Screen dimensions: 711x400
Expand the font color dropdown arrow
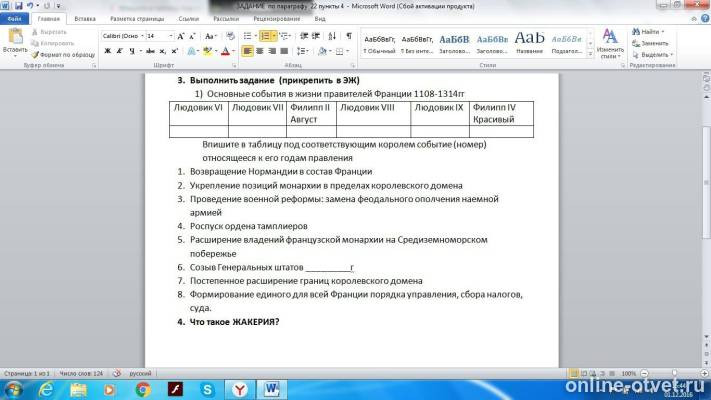(234, 51)
